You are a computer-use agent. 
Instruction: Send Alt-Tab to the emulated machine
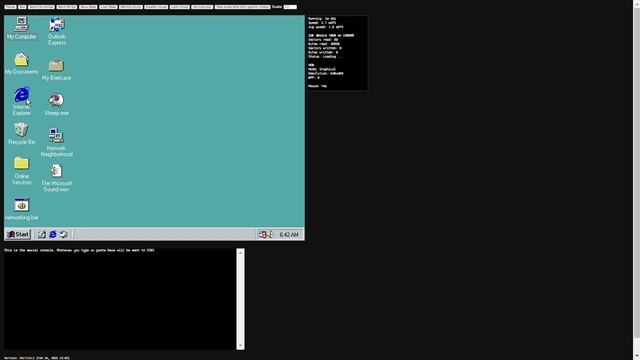point(67,7)
